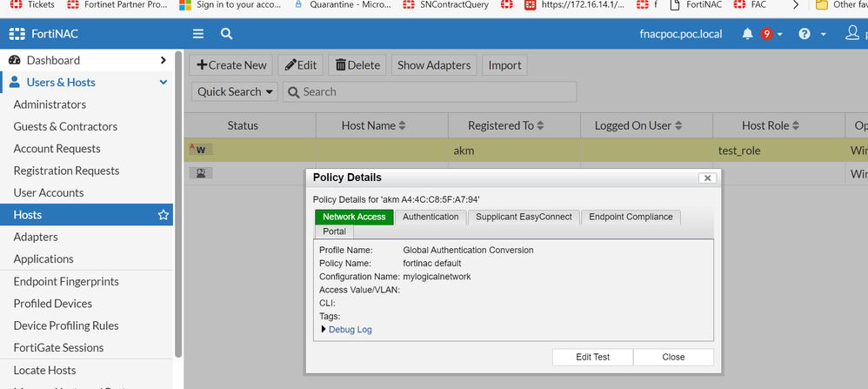Open Adapters in the sidebar
The image size is (868, 389).
36,237
